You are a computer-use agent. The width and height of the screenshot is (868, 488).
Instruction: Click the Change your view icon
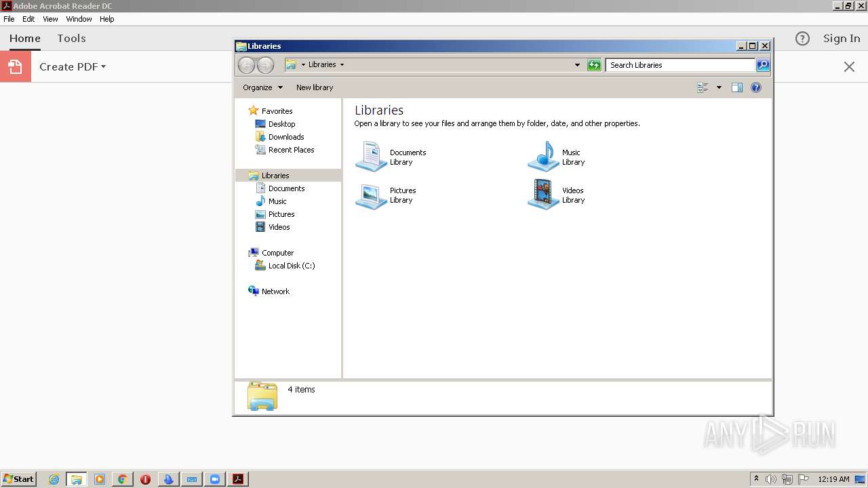[x=703, y=87]
